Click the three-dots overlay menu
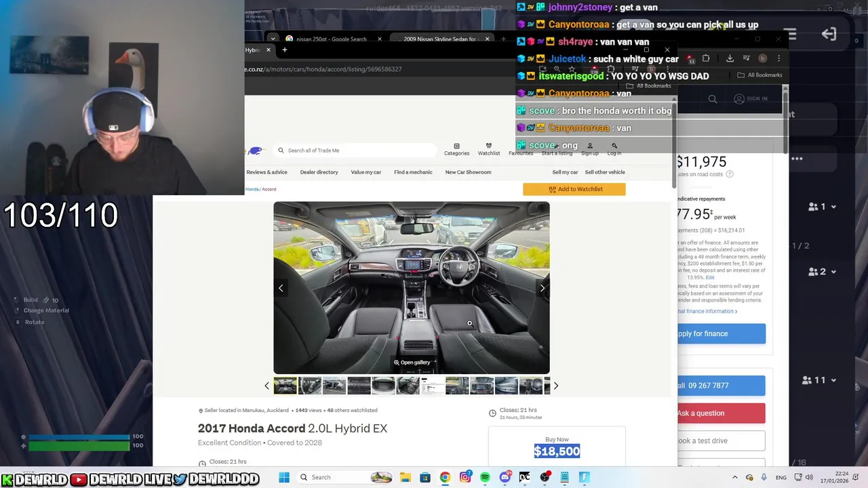 pos(797,159)
